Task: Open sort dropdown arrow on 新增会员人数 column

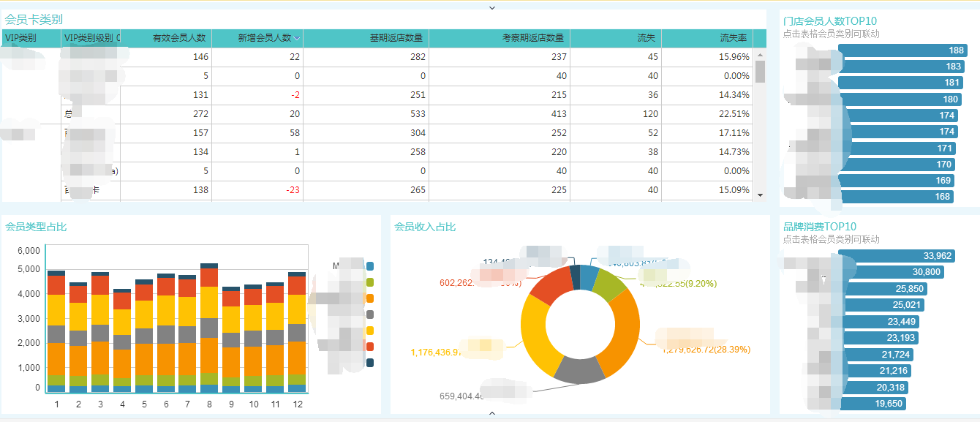Action: (297, 38)
